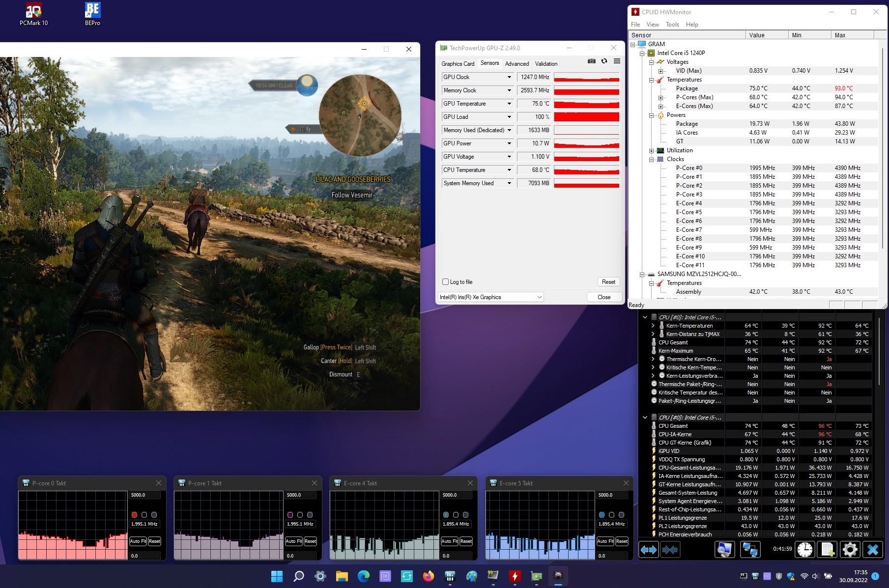
Task: Open the Intel Iris Xe Graphics selector
Action: (x=490, y=297)
